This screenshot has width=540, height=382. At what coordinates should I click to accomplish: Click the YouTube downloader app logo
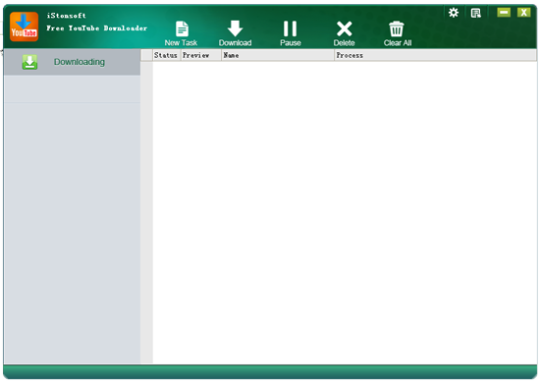tap(24, 27)
